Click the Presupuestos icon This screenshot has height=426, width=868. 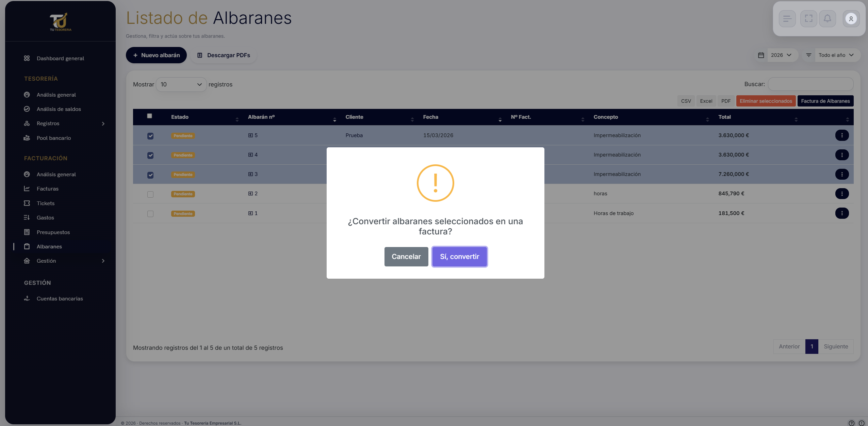[x=27, y=232]
